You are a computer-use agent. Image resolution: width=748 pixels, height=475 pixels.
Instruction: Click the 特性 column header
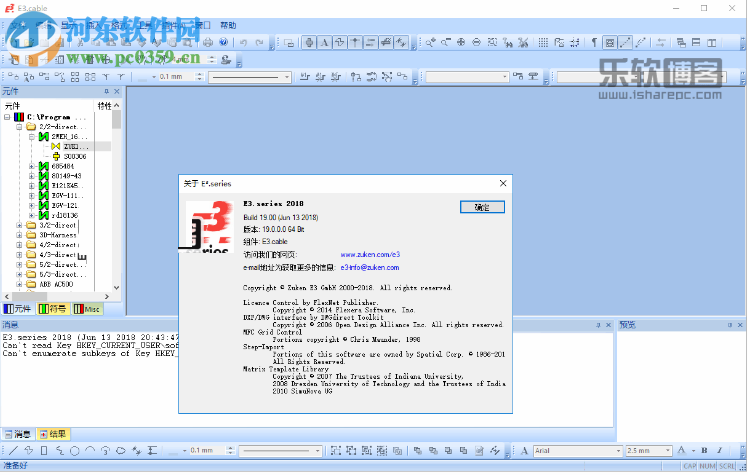(x=104, y=106)
